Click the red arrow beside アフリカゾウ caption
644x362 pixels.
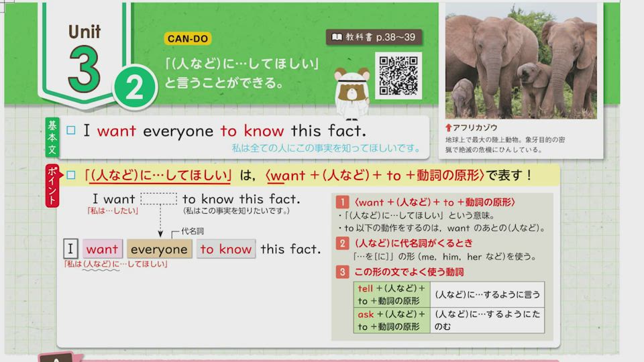pos(448,127)
